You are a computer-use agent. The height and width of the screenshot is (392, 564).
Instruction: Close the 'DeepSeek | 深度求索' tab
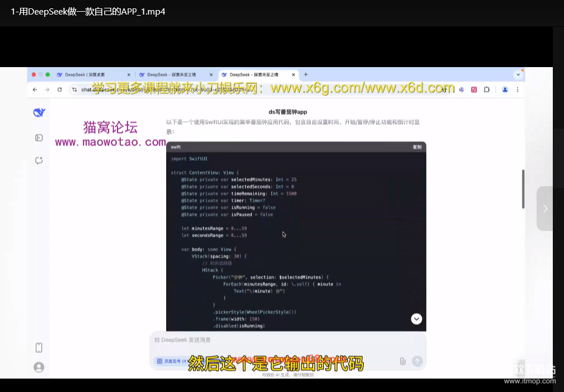[x=129, y=75]
